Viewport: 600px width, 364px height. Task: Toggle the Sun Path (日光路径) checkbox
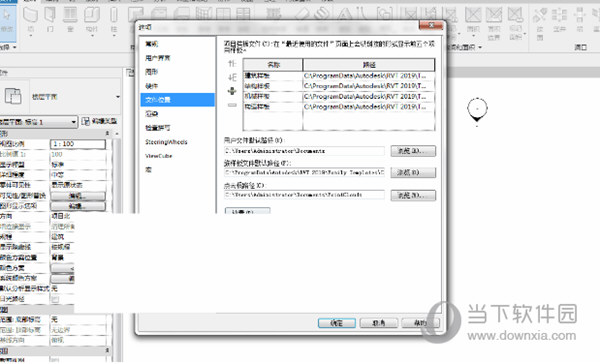pyautogui.click(x=55, y=299)
